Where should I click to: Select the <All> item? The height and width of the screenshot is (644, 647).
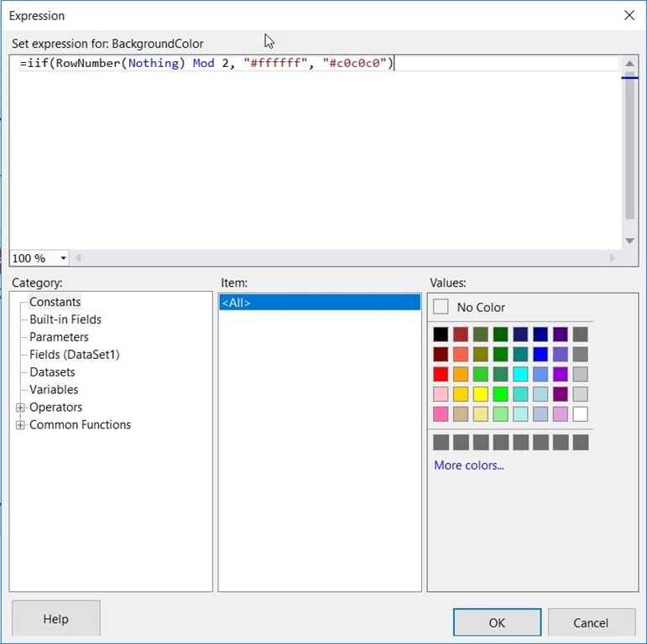click(x=320, y=303)
